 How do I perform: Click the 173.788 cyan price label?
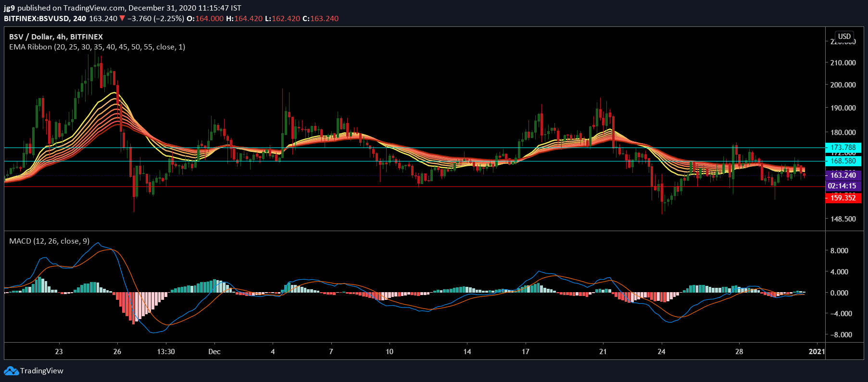pos(843,148)
